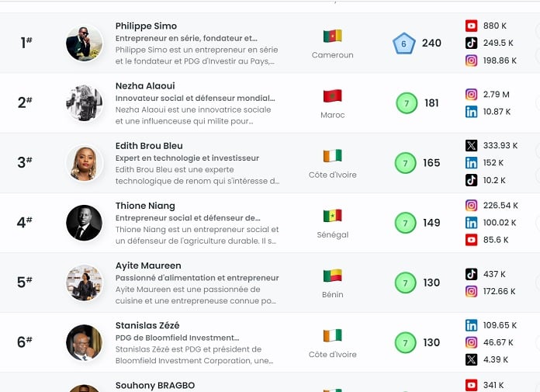Click Ayite Maureen's green level 7 badge
This screenshot has height=392, width=540.
(x=405, y=283)
